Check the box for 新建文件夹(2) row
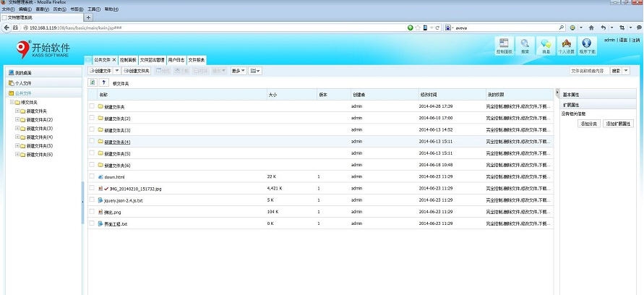Screen dimensions: 644x295 coord(92,118)
